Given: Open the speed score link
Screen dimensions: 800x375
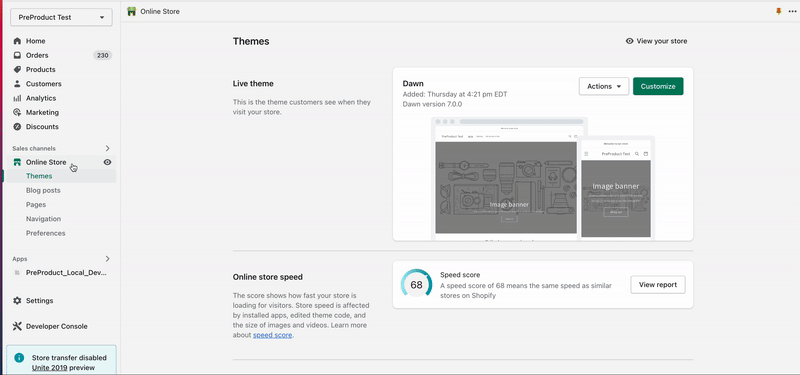Looking at the screenshot, I should pyautogui.click(x=272, y=335).
